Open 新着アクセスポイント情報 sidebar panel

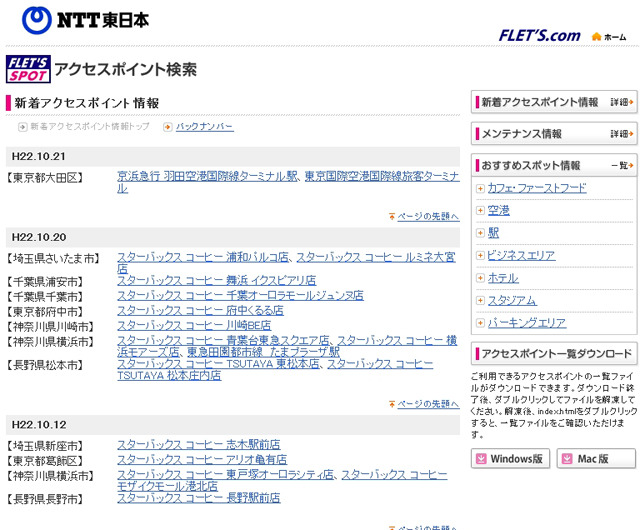click(554, 102)
